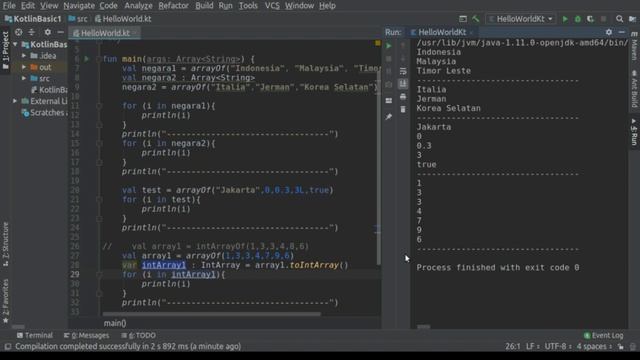
Task: Click KotlinBasic1 in navigation breadcrumb
Action: 33,19
